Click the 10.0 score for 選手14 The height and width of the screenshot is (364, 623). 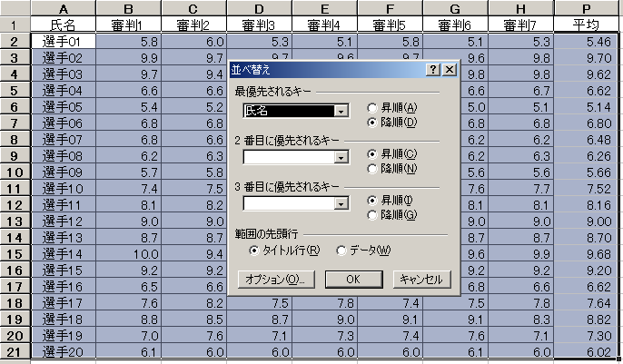click(128, 254)
